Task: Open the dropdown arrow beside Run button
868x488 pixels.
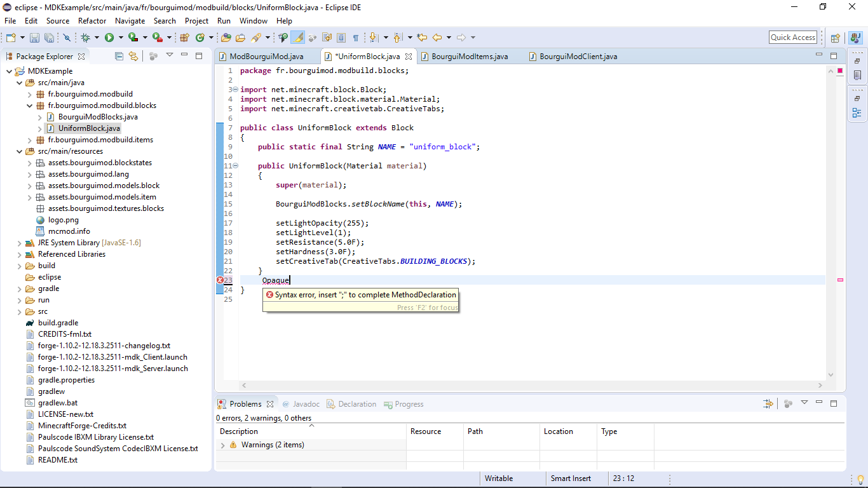Action: [x=121, y=37]
